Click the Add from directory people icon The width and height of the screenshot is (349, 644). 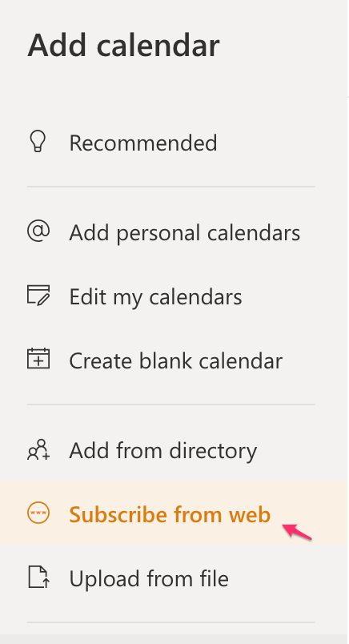(x=38, y=449)
